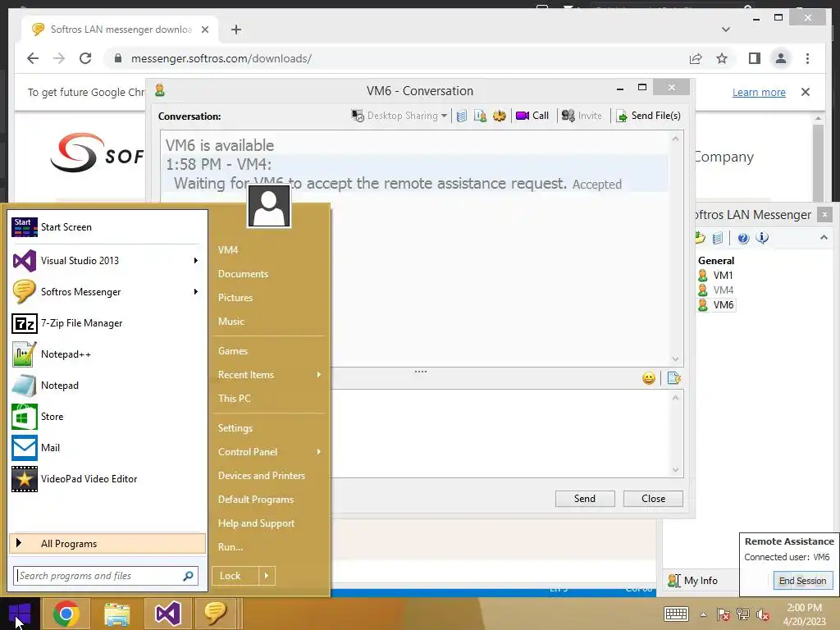Screen dimensions: 840x630
Task: Click the General group header
Action: tap(715, 260)
